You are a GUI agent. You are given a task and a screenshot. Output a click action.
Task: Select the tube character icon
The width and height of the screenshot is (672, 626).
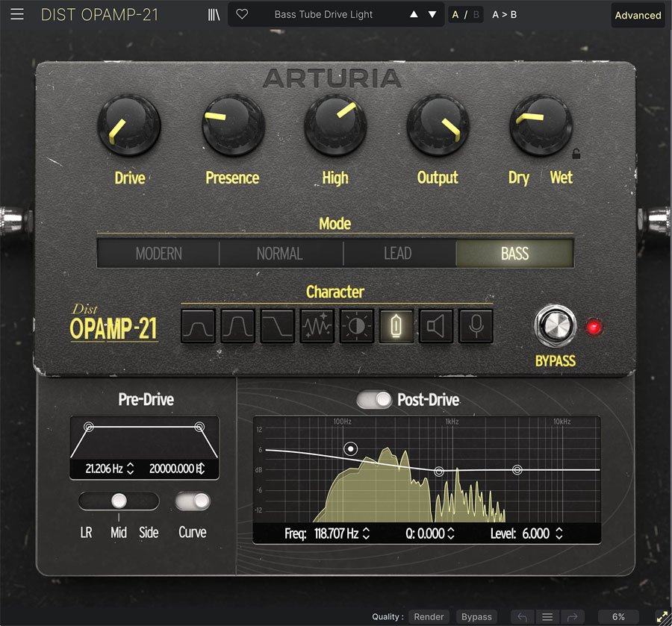point(396,326)
